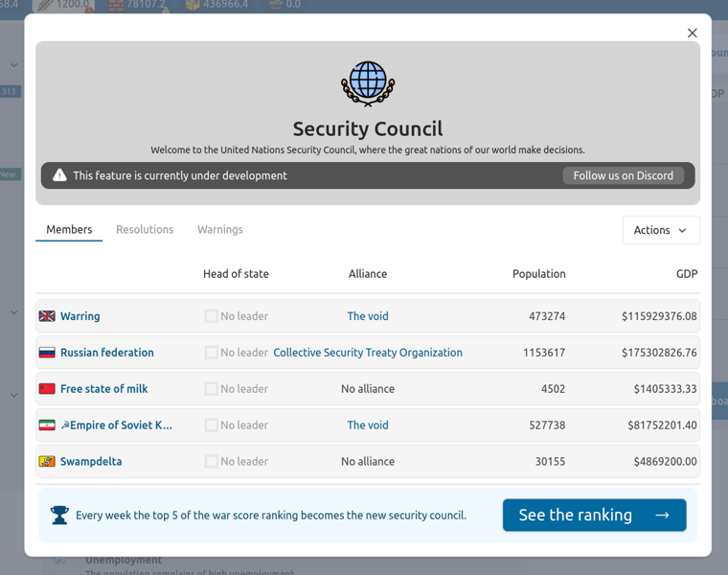
Task: Open the Russian federation nation link
Action: tap(106, 353)
